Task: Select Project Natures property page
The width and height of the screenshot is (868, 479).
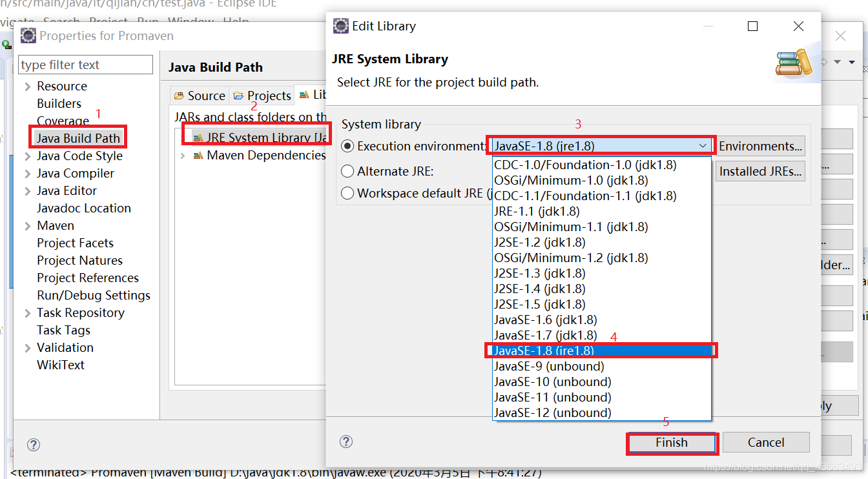Action: click(80, 260)
